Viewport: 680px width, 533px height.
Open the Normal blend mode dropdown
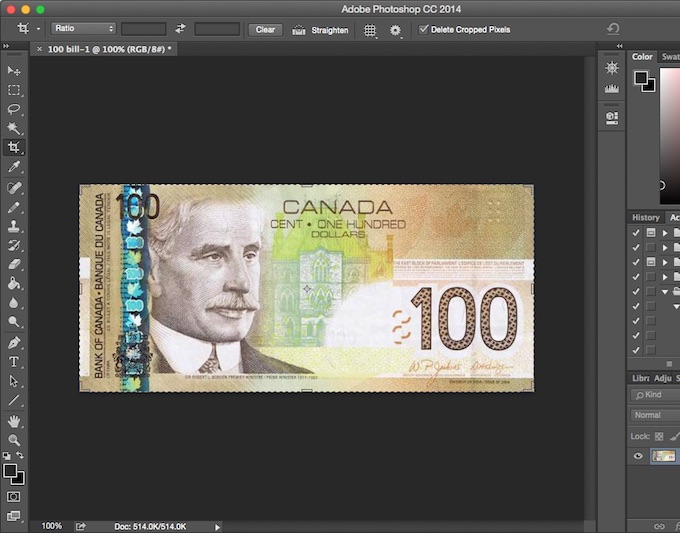[x=655, y=415]
